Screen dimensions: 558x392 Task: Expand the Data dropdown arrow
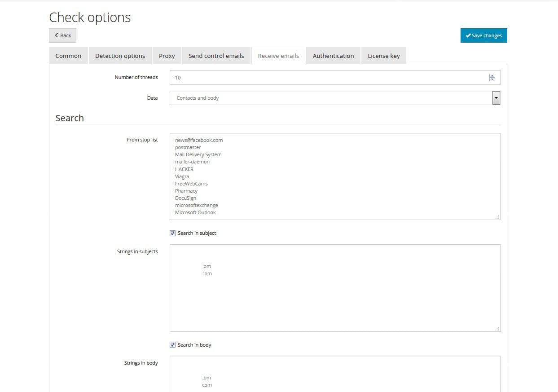pyautogui.click(x=496, y=98)
